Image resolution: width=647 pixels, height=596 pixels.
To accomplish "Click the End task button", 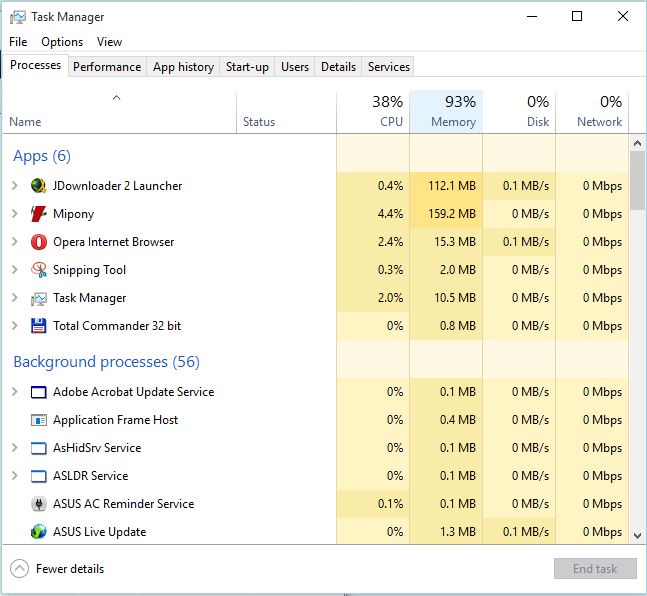I will (x=595, y=569).
